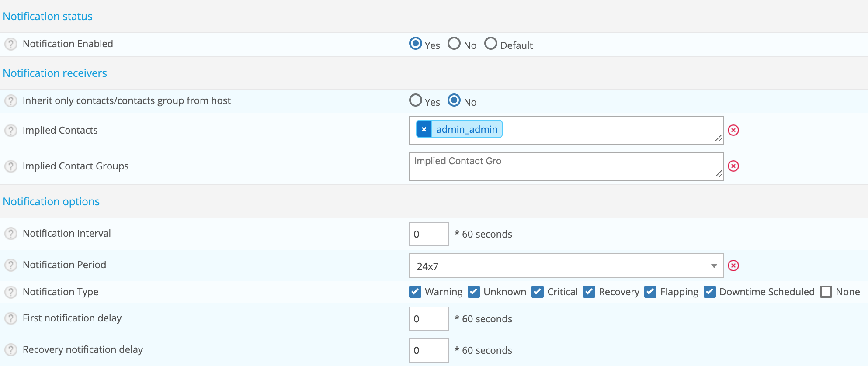Click the First notification delay input
Viewport: 868px width, 366px height.
tap(429, 319)
